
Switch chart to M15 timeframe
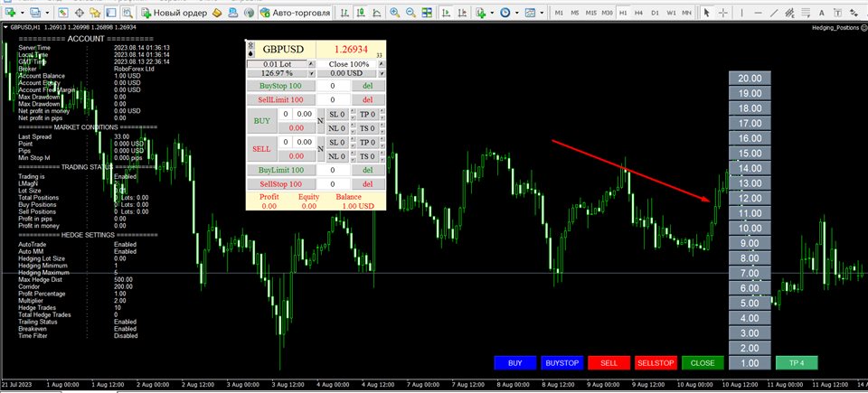pyautogui.click(x=591, y=12)
